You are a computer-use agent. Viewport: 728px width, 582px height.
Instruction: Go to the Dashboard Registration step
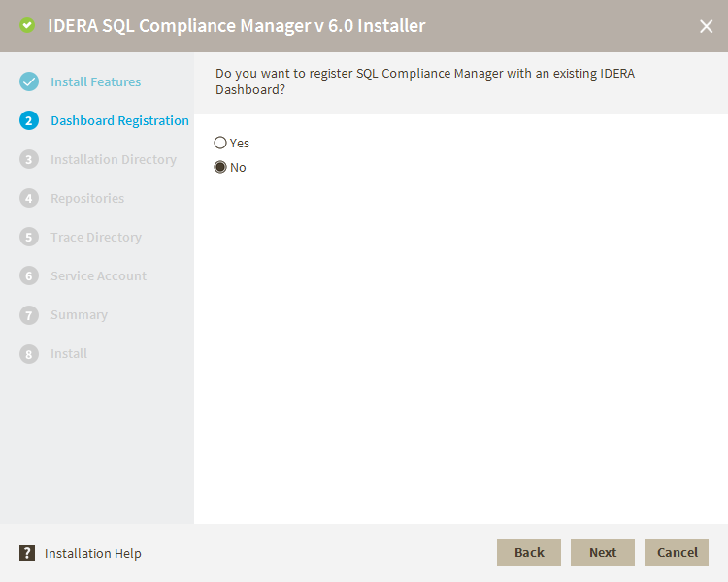click(119, 120)
